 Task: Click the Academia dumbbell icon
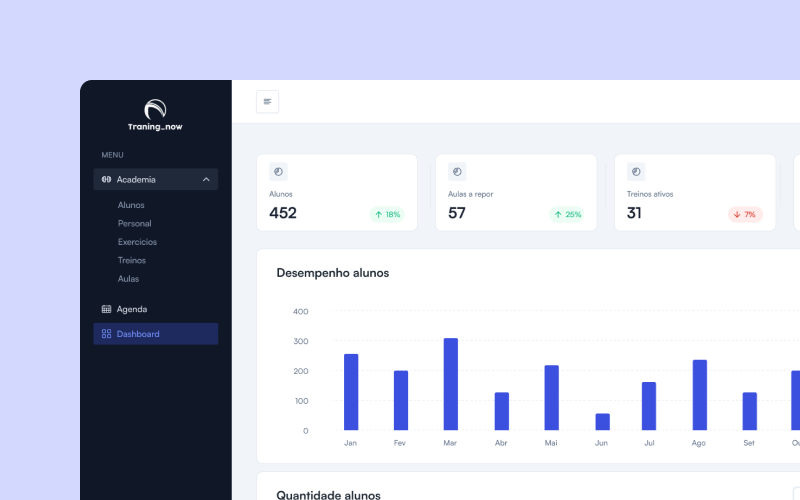tap(106, 179)
